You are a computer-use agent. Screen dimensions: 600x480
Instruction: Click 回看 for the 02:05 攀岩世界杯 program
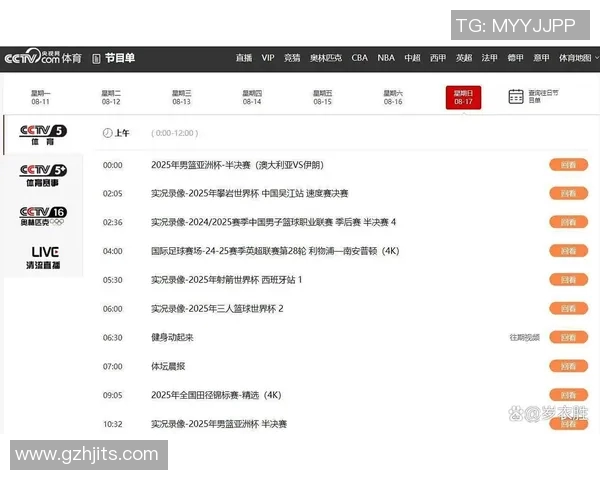point(569,193)
